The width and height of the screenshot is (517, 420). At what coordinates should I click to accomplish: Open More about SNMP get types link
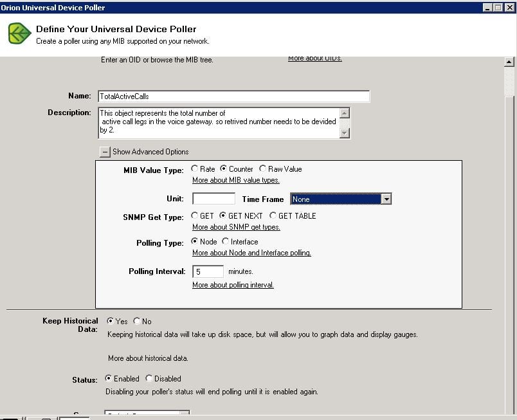click(236, 227)
